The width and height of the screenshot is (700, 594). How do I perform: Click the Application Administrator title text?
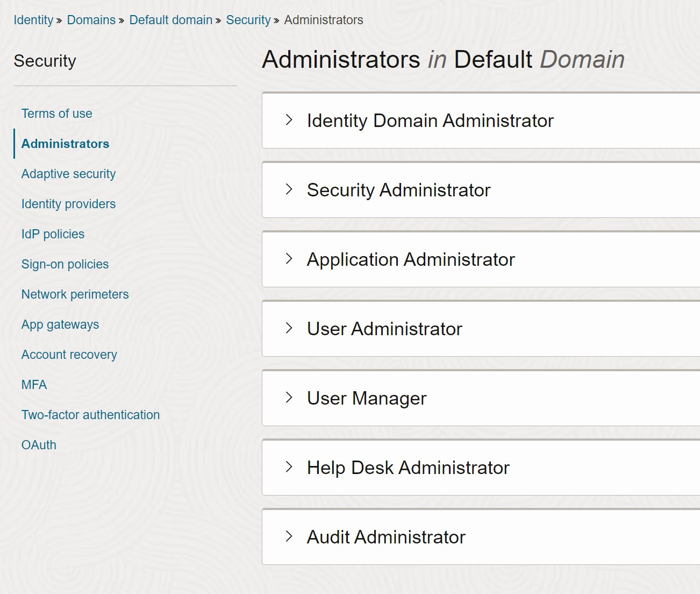coord(411,259)
